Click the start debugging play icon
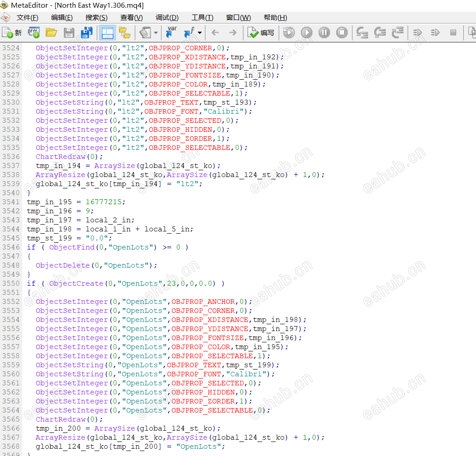476x456 pixels. coord(307,33)
